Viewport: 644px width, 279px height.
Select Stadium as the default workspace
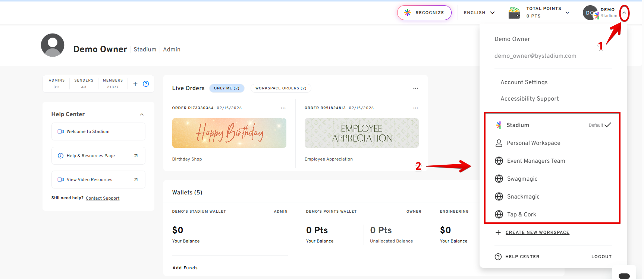[518, 125]
